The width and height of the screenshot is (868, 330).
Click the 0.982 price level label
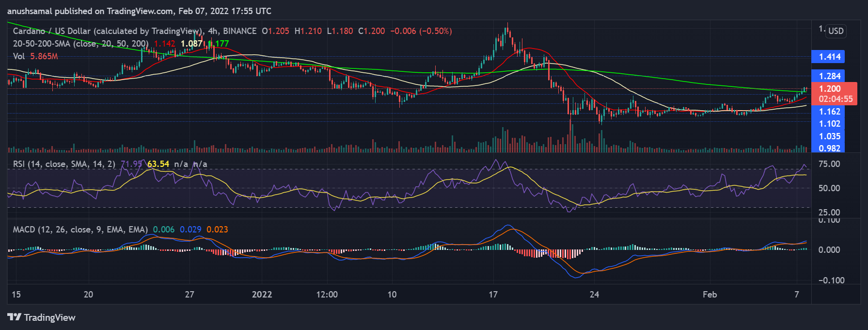pyautogui.click(x=829, y=148)
